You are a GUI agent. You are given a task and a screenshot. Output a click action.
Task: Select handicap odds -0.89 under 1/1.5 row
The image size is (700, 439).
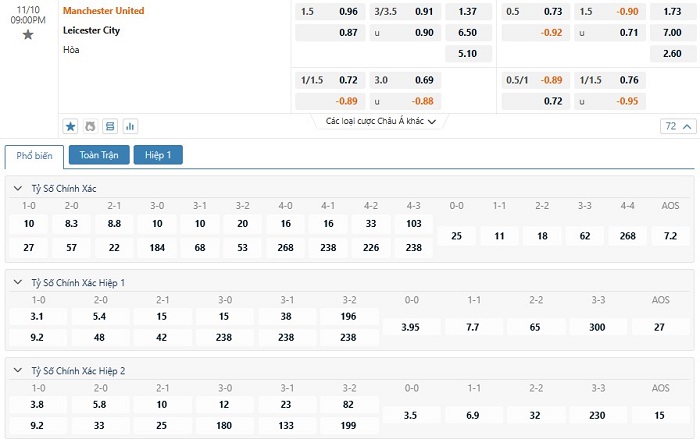(330, 101)
